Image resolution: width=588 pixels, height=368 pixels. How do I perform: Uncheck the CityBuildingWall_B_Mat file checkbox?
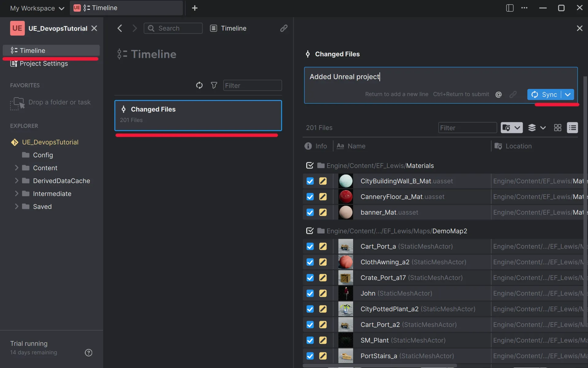310,181
